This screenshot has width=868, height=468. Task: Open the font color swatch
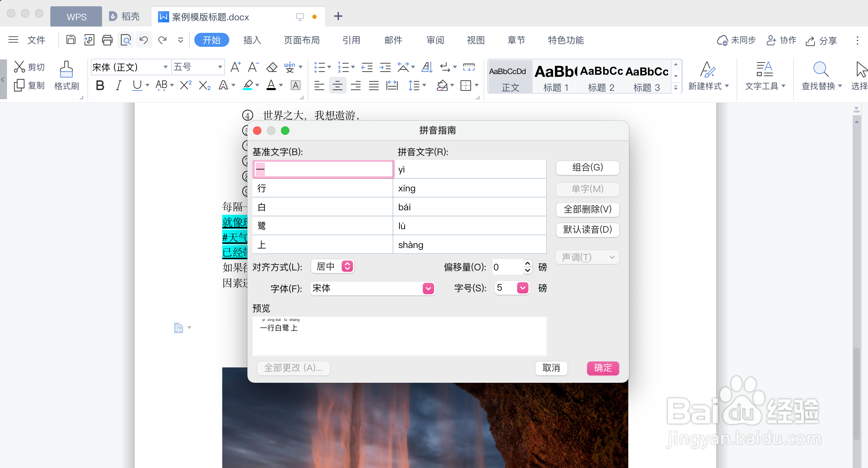tap(272, 85)
